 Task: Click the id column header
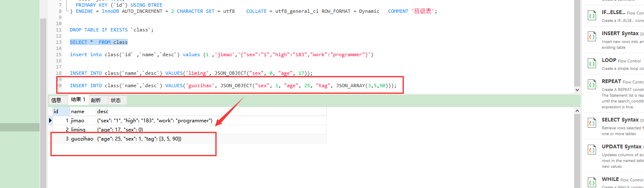[x=61, y=112]
